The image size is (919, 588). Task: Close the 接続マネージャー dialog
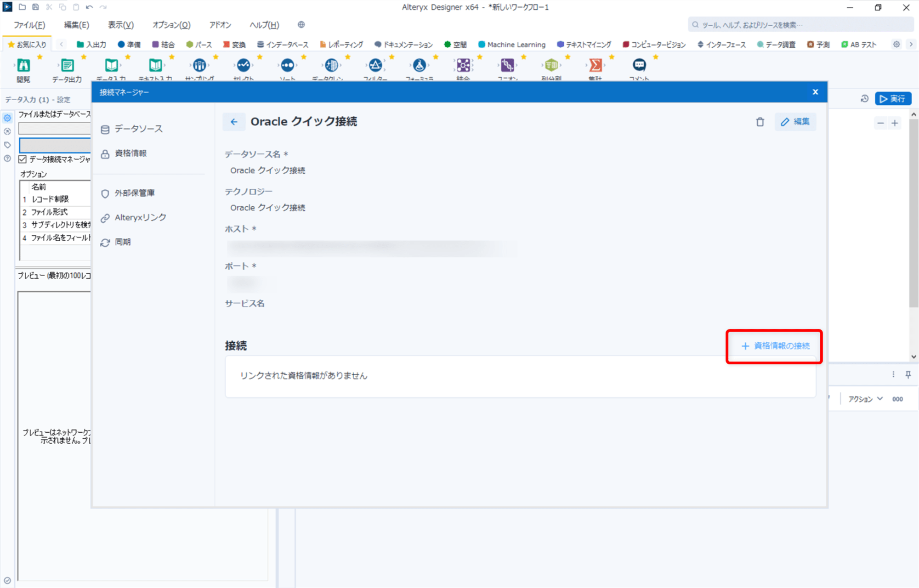click(x=815, y=92)
